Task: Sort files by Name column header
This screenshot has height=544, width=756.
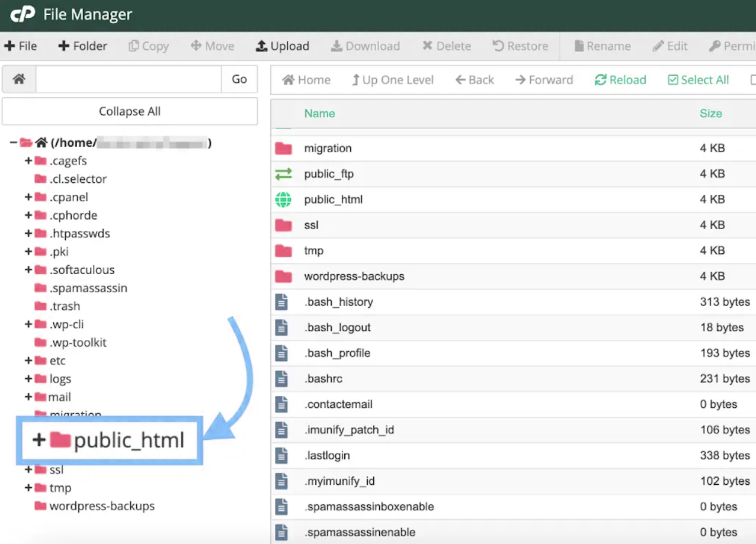Action: (x=319, y=114)
